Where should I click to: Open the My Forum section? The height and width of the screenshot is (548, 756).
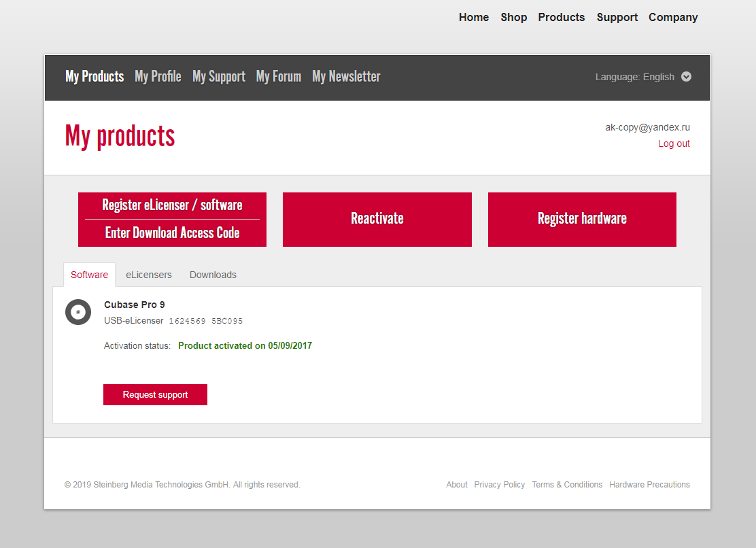click(x=279, y=77)
